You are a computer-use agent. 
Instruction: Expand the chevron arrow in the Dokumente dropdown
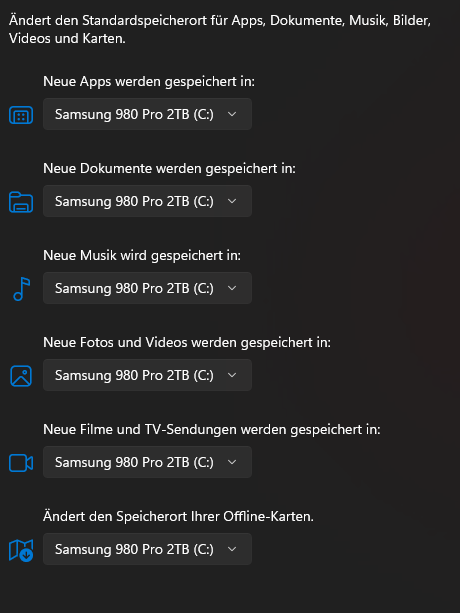click(232, 201)
